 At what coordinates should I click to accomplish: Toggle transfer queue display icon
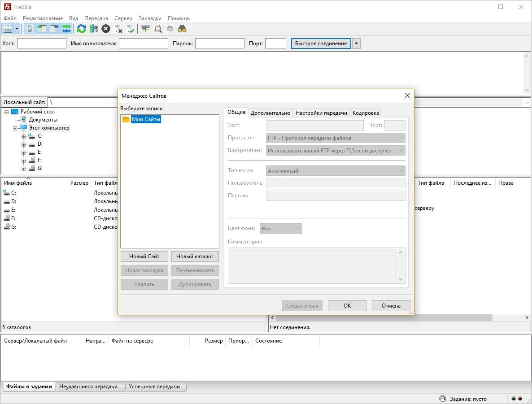(66, 29)
